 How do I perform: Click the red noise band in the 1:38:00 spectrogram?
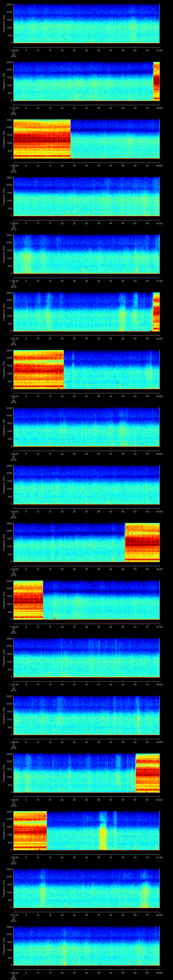[42, 139]
